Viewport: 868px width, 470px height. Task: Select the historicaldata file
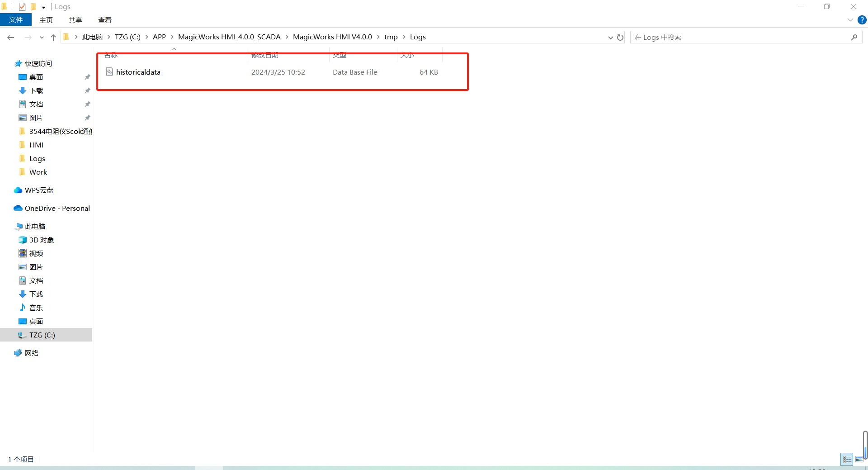click(138, 72)
